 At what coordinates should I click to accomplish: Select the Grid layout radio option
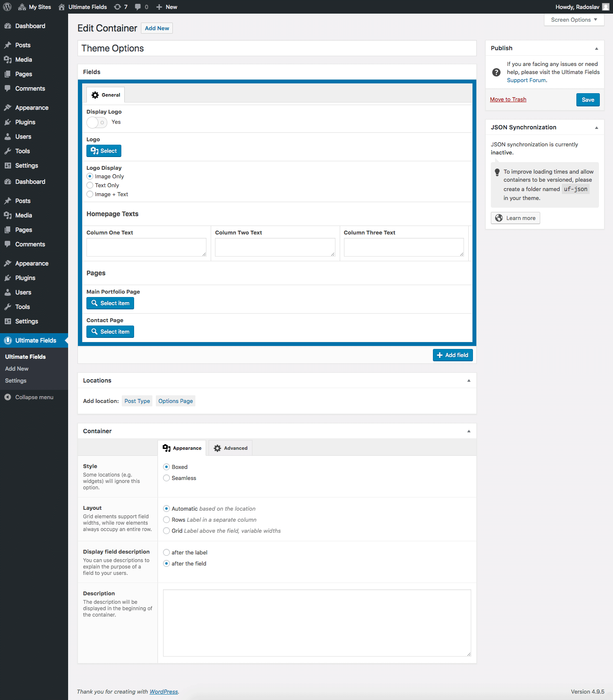pos(166,531)
